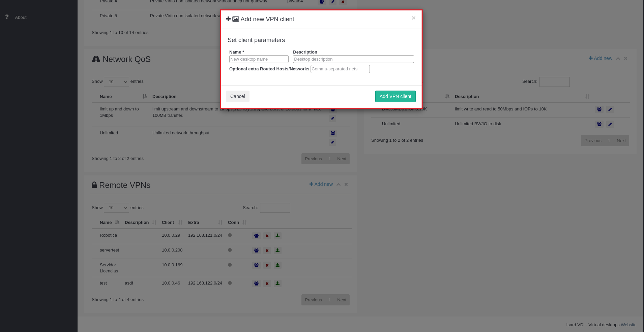644x332 pixels.
Task: Close the VPN client modal with X
Action: point(413,18)
